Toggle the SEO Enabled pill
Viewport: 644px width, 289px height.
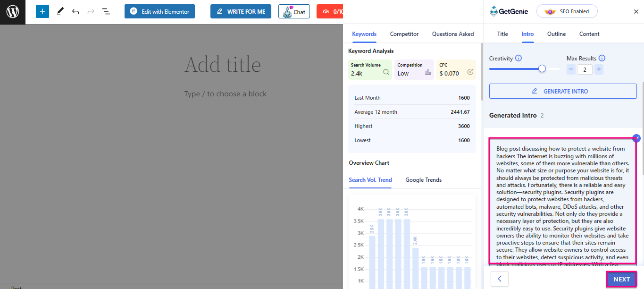(x=567, y=11)
